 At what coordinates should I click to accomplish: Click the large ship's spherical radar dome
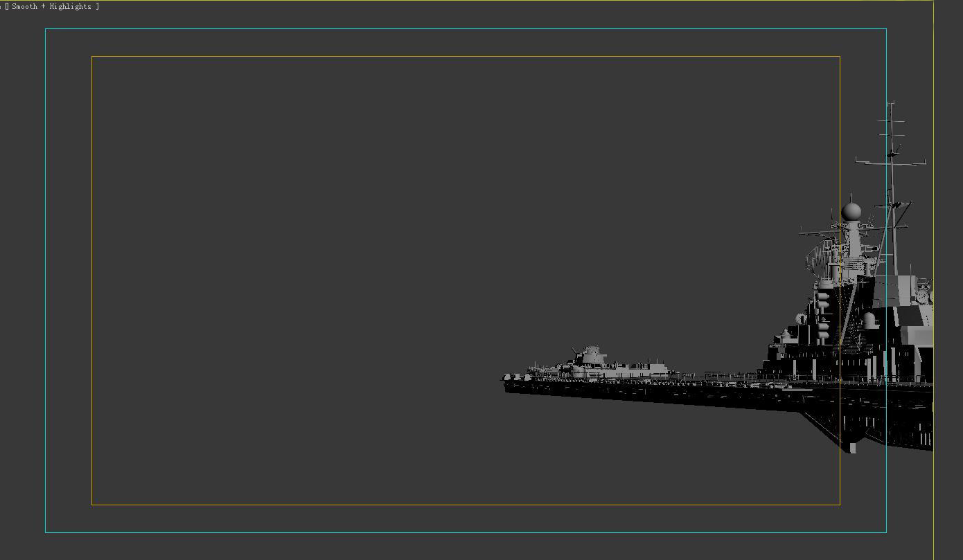851,211
